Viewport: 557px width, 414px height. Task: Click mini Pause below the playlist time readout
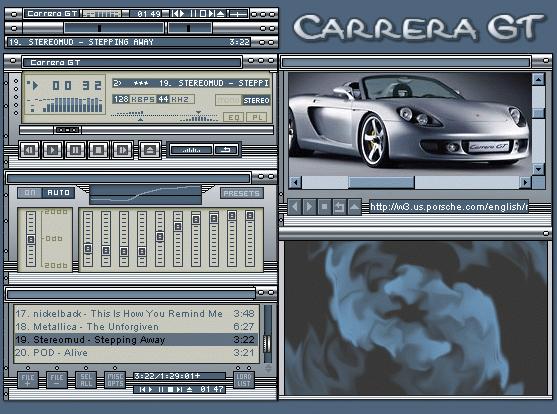pyautogui.click(x=161, y=389)
